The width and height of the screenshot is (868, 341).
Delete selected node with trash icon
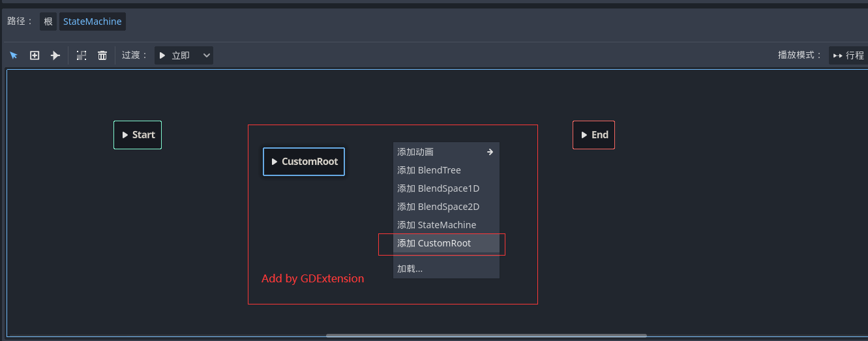pyautogui.click(x=102, y=55)
